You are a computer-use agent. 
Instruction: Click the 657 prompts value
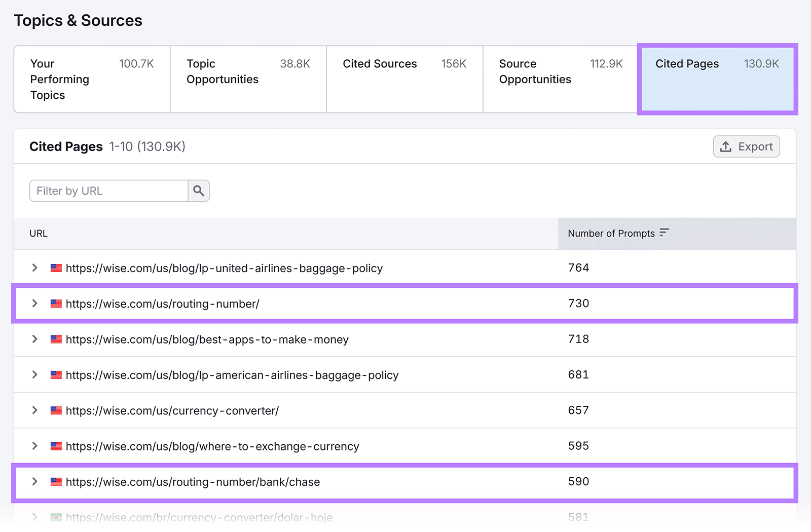coord(578,410)
